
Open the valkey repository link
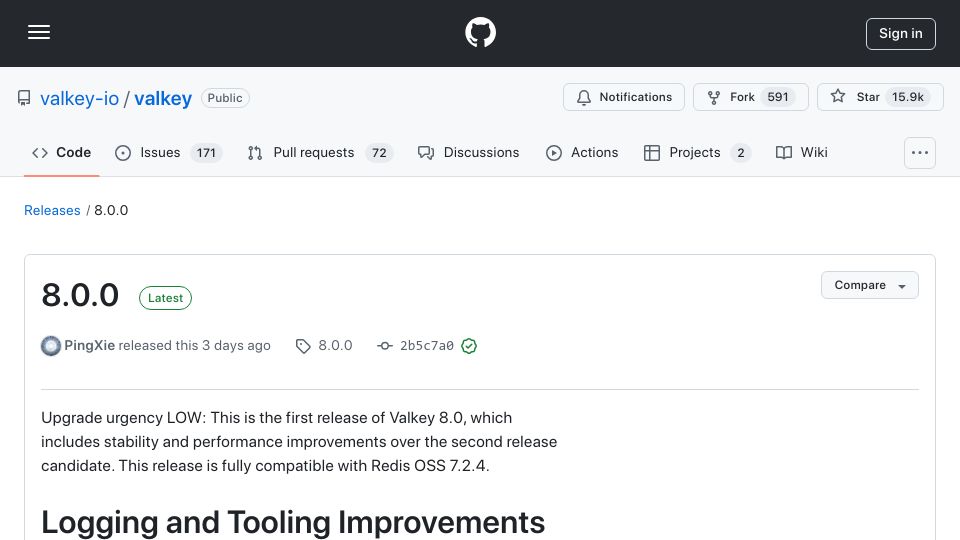click(163, 98)
